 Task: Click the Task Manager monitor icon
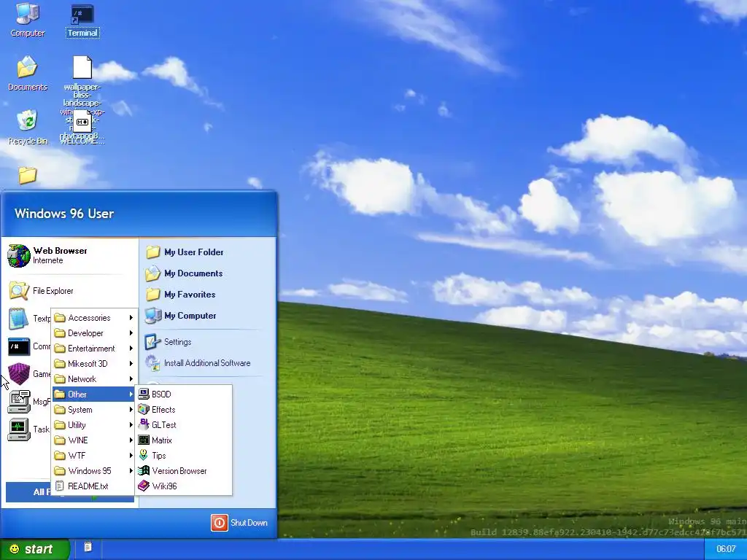[19, 429]
